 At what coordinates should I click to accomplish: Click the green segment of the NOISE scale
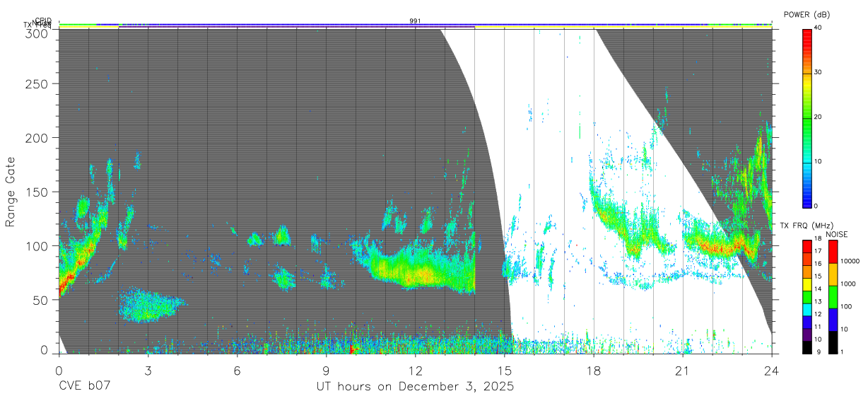coord(833,297)
